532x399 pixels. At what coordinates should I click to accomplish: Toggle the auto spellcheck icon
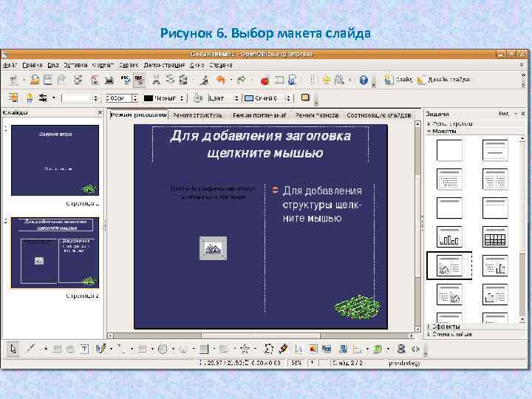point(139,80)
